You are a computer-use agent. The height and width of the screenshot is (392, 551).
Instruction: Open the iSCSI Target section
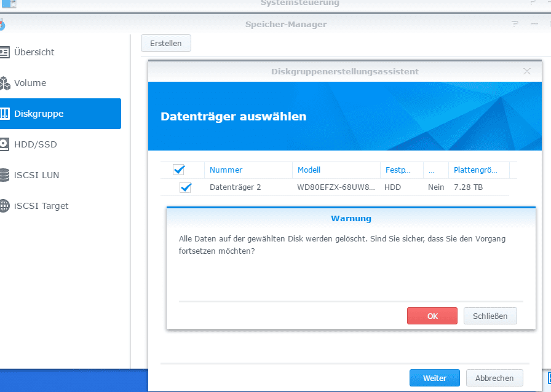coord(41,206)
